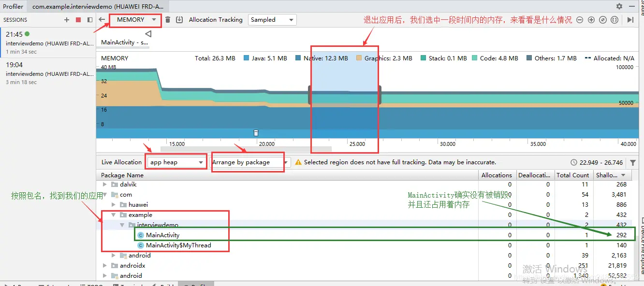644x286 pixels.
Task: Open the app heap dropdown
Action: coord(176,162)
